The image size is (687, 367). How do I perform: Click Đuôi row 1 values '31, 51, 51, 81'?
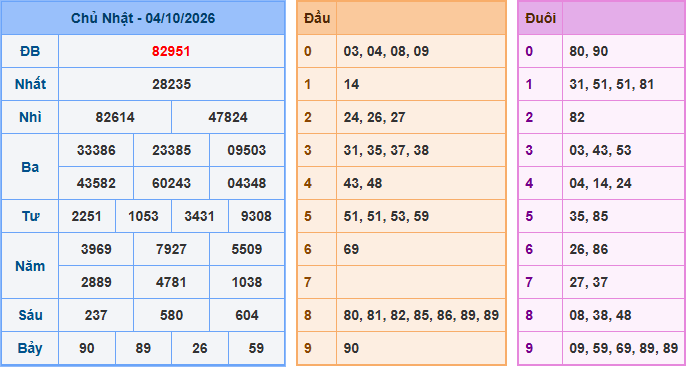pyautogui.click(x=612, y=85)
